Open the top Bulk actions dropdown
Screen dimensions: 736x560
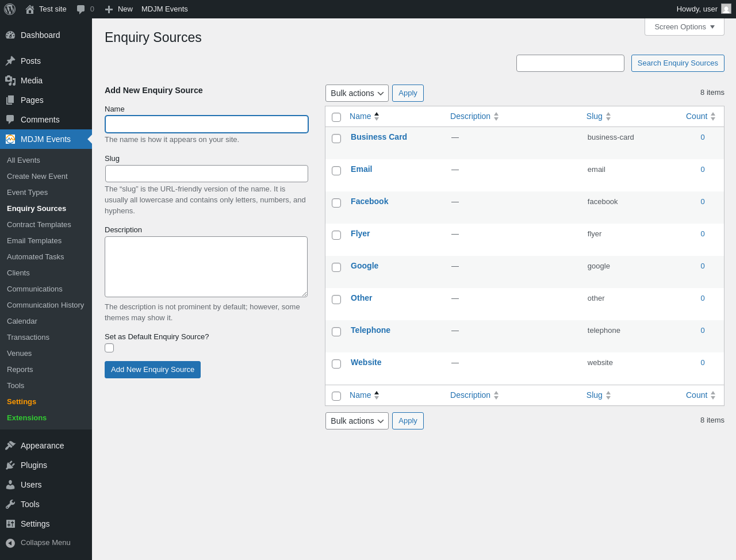(356, 93)
